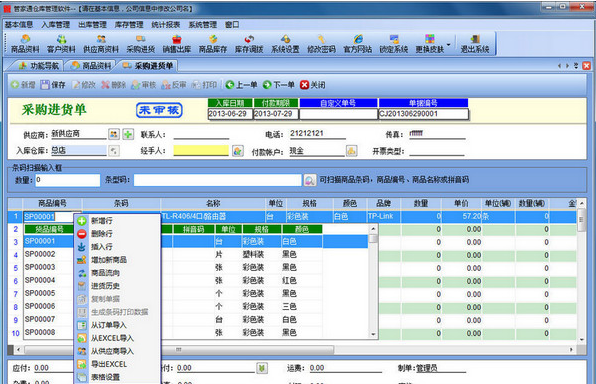The width and height of the screenshot is (596, 384).
Task: Select SP00007 in the product dropdown list
Action: (40, 319)
